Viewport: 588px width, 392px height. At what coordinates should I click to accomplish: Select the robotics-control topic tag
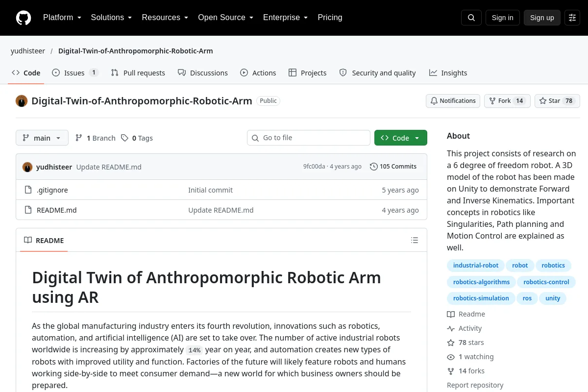[x=546, y=282]
